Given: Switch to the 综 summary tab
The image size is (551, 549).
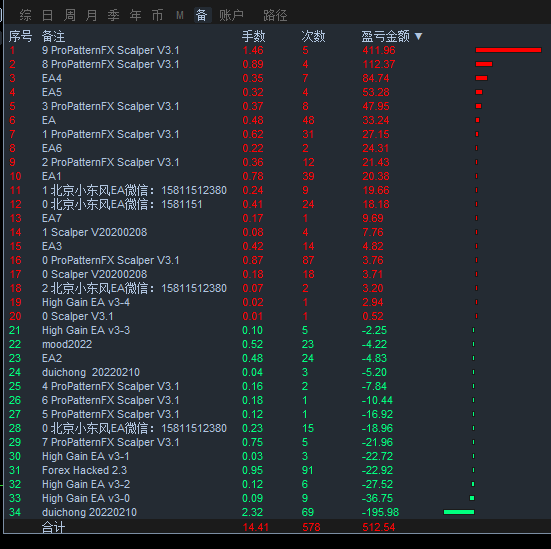Looking at the screenshot, I should [x=26, y=15].
